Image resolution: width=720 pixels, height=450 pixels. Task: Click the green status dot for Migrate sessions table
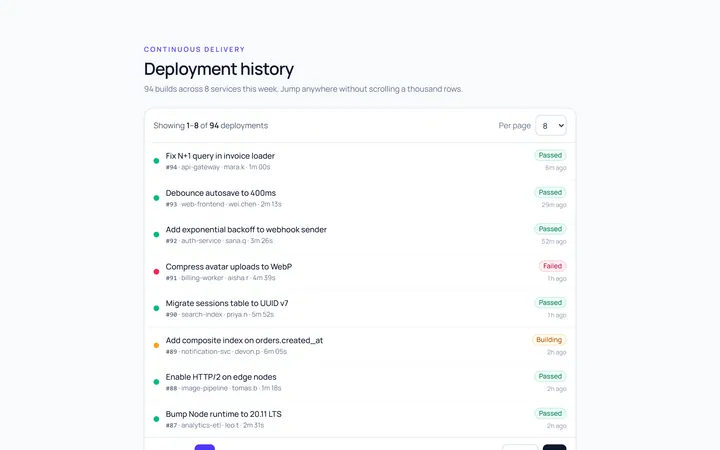pyautogui.click(x=156, y=309)
